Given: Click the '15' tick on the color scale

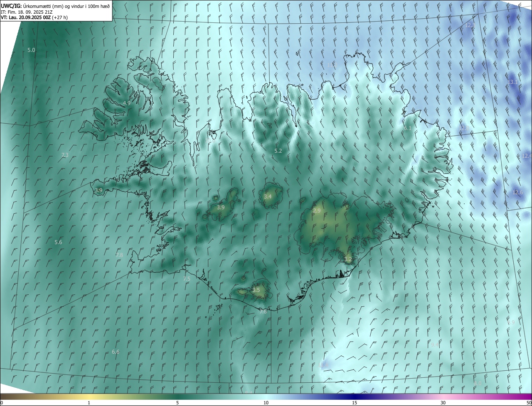Looking at the screenshot, I should tap(355, 403).
